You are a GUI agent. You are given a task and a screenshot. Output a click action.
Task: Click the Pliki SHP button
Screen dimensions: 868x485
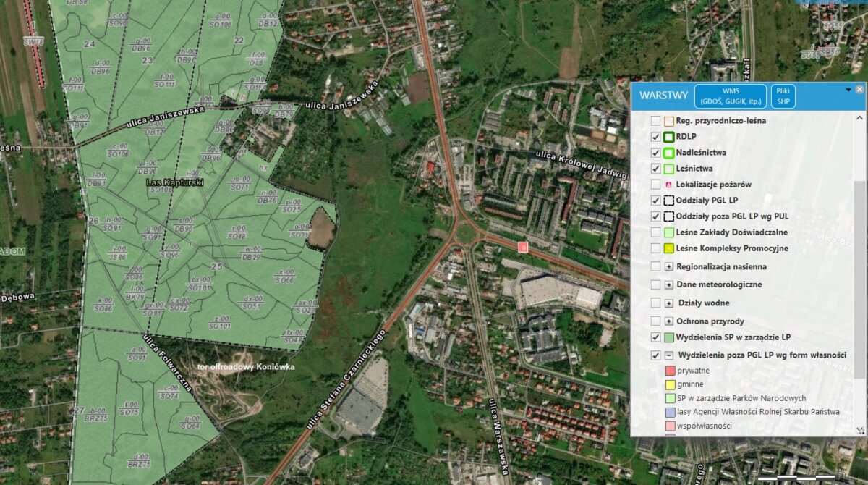click(x=783, y=96)
